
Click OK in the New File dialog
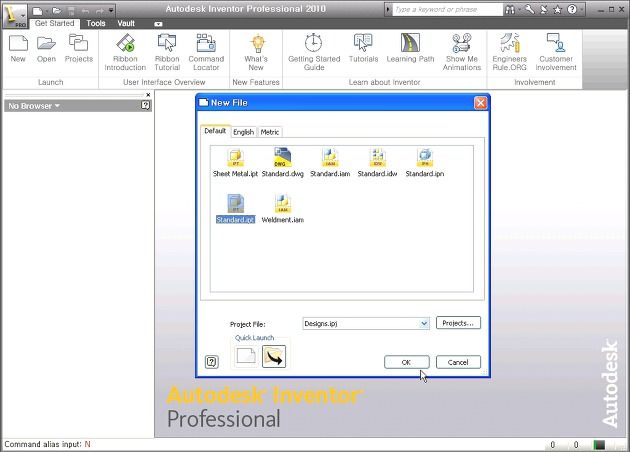coord(406,362)
